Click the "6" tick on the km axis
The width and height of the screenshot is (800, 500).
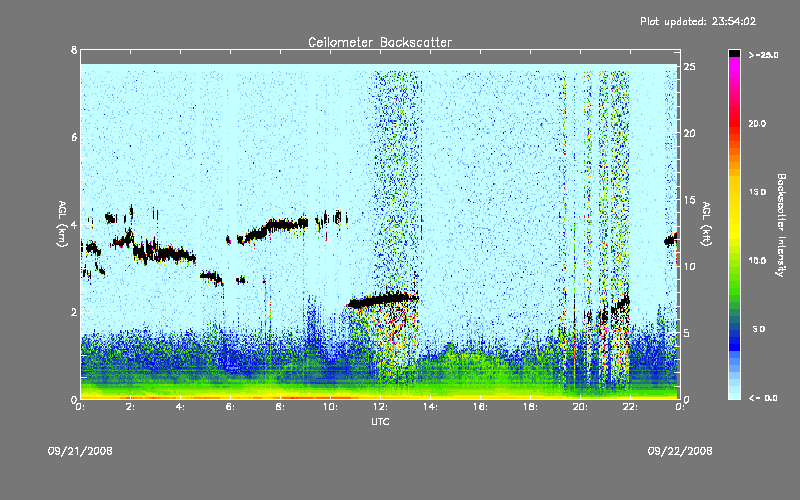74,137
